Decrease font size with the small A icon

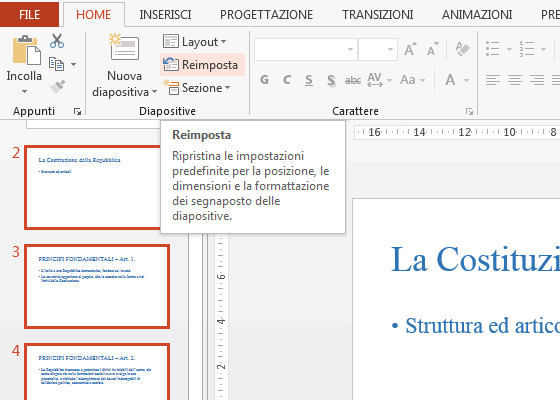[432, 49]
